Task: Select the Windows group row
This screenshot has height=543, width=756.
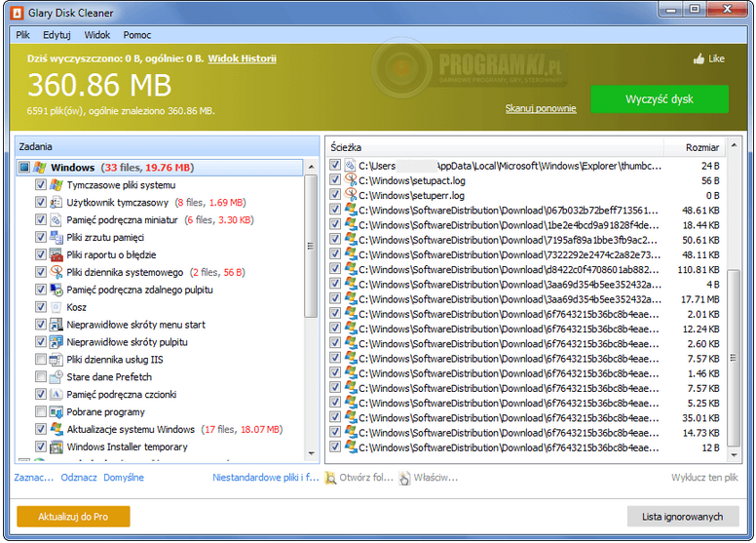Action: coord(161,168)
